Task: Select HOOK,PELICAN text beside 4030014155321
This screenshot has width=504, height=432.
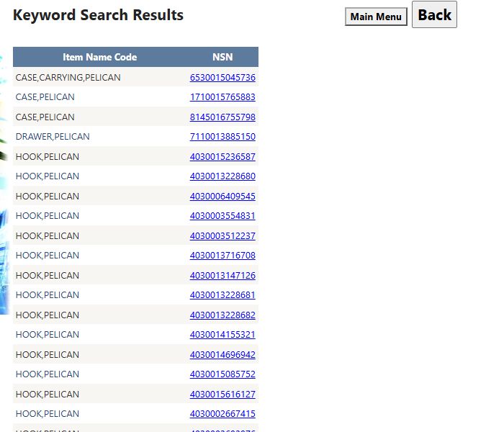Action: tap(48, 335)
